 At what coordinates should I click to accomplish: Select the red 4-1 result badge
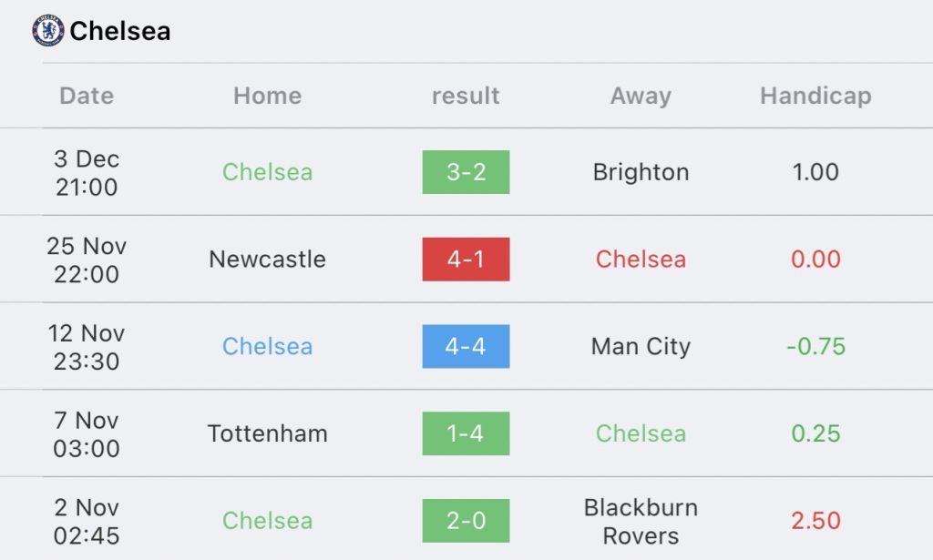pyautogui.click(x=466, y=260)
